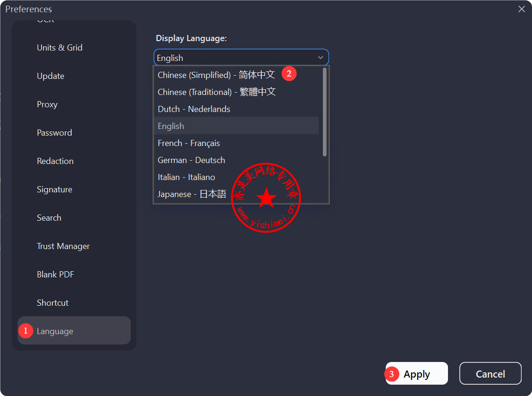Select Dutch - Nederlands language
The image size is (532, 396).
pos(194,109)
